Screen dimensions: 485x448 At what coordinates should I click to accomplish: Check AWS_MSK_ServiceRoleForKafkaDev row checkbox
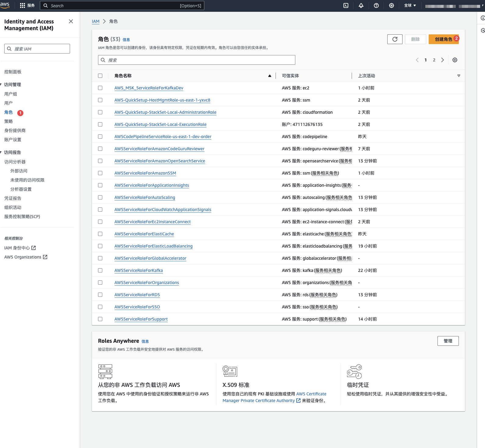pos(100,88)
